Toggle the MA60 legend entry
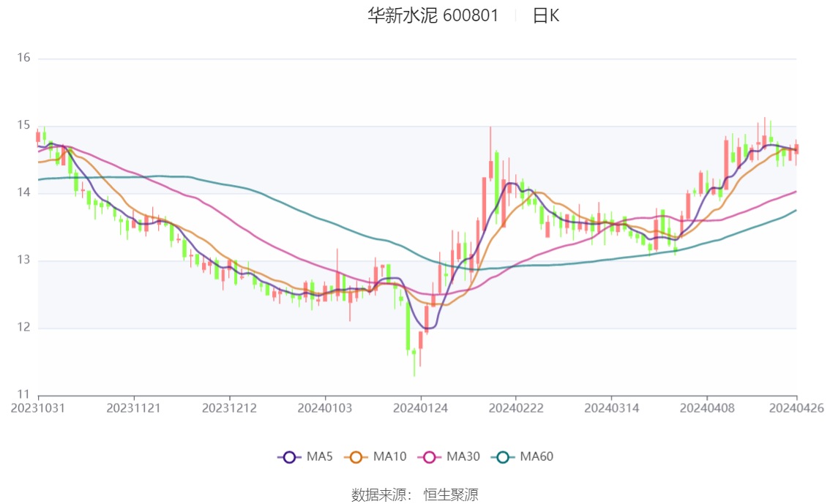Viewport: 830px width, 504px height. click(x=523, y=456)
